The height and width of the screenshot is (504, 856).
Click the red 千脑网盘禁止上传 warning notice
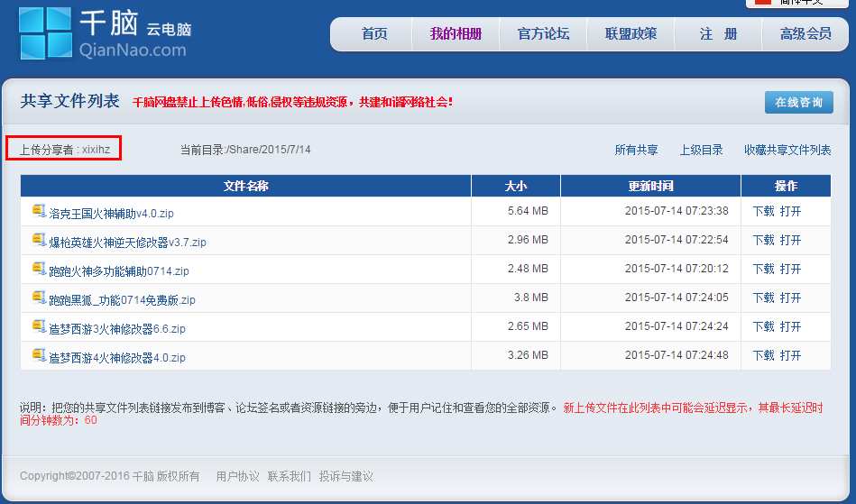coord(292,102)
